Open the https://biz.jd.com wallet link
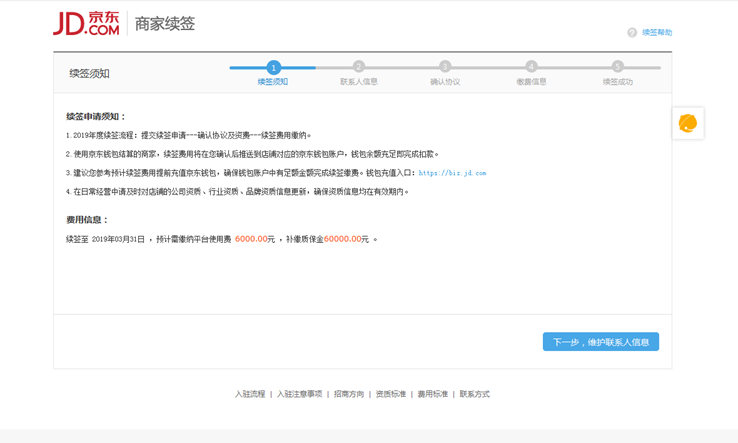 (x=452, y=173)
